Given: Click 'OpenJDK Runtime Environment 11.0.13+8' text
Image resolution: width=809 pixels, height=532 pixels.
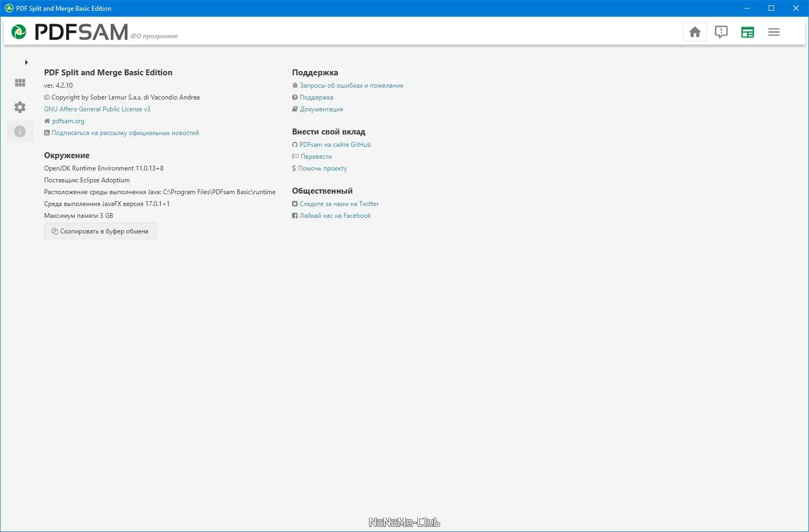Looking at the screenshot, I should point(104,168).
